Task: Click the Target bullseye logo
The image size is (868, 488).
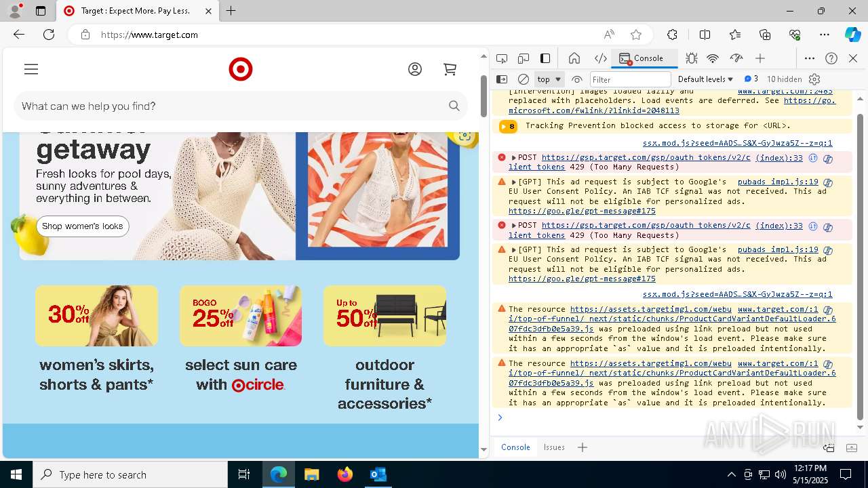Action: click(241, 69)
